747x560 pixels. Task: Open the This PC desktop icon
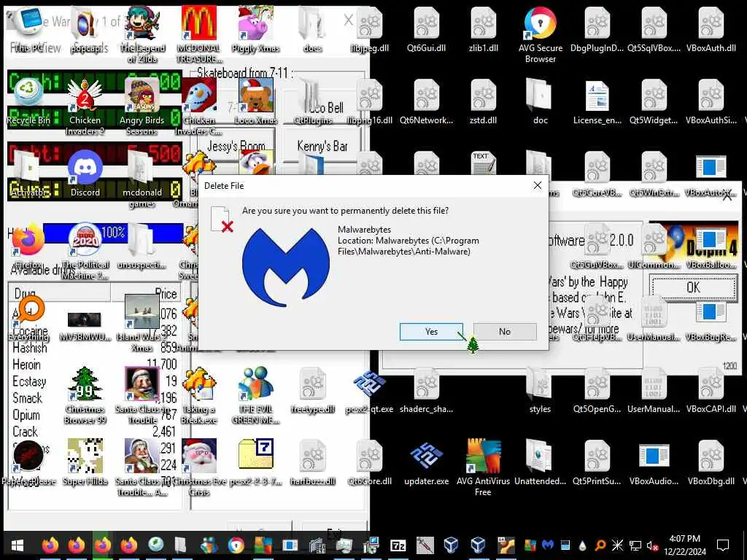click(28, 29)
